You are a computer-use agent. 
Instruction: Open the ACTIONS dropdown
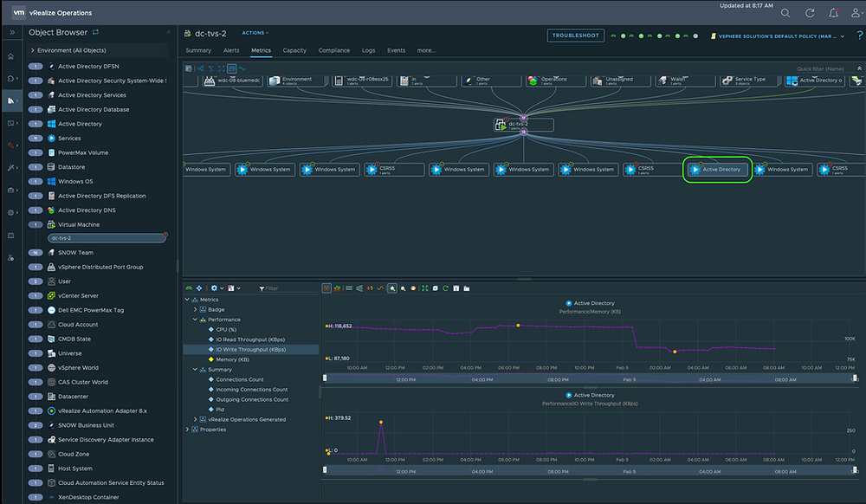tap(255, 33)
